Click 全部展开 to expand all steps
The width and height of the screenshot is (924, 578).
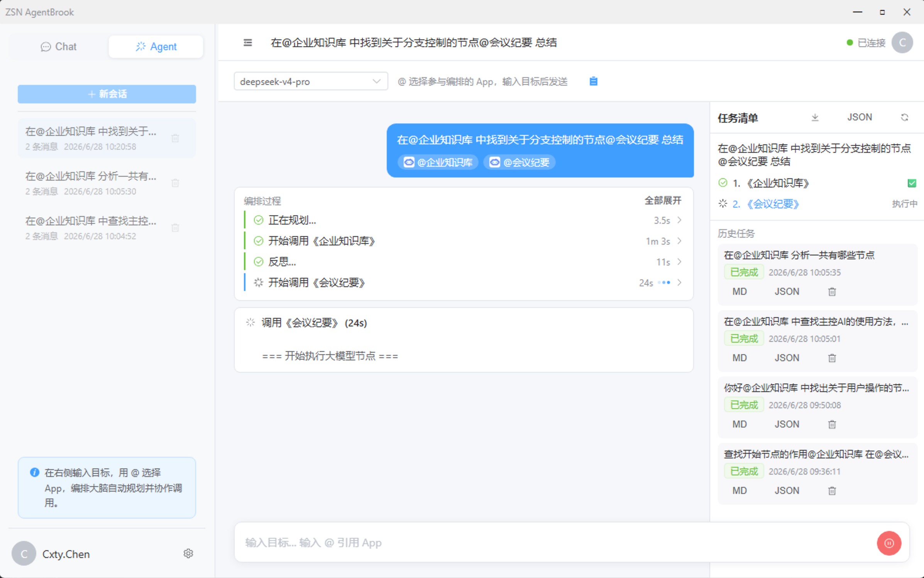pyautogui.click(x=663, y=201)
